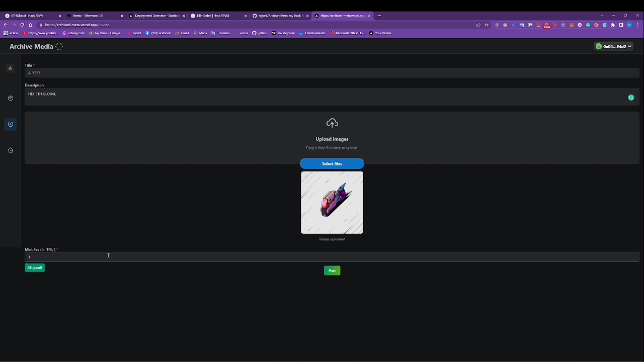This screenshot has height=362, width=644.
Task: Click the Upload images dropzone text
Action: [332, 139]
